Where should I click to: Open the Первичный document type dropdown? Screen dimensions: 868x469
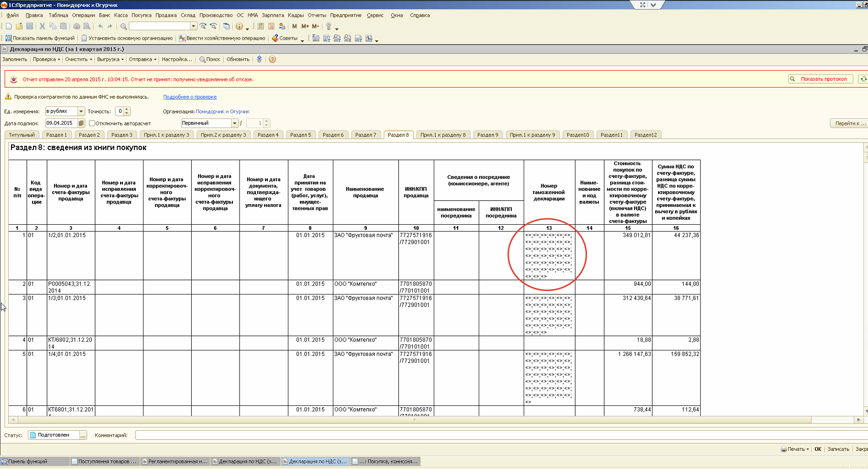pos(234,123)
